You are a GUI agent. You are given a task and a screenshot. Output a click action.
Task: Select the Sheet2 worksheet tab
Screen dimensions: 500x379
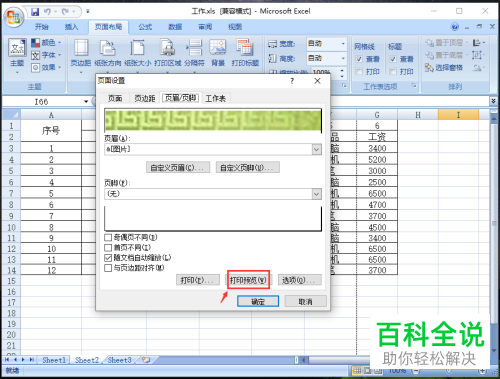coord(87,360)
